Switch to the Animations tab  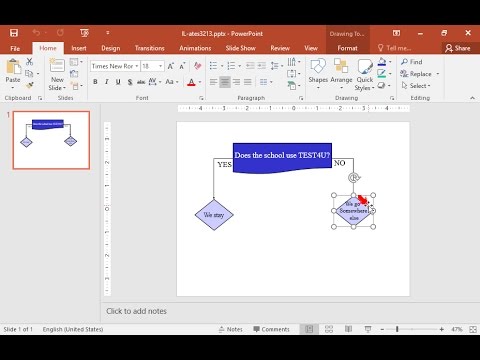pyautogui.click(x=195, y=48)
